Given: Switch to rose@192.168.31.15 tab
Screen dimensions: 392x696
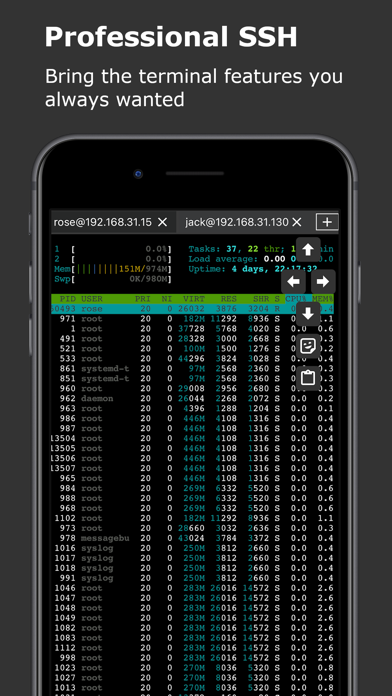Looking at the screenshot, I should click(103, 222).
